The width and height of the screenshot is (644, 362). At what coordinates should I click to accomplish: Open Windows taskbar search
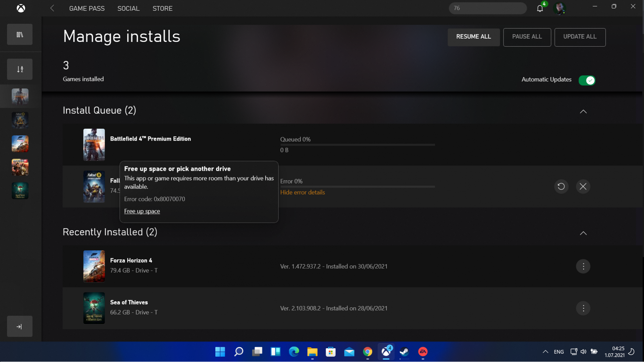[x=238, y=352]
